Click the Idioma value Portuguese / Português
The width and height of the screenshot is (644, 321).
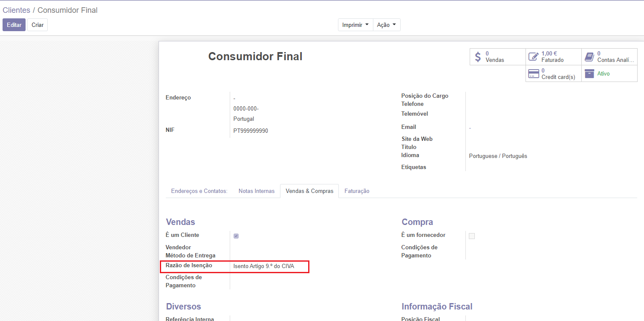498,156
